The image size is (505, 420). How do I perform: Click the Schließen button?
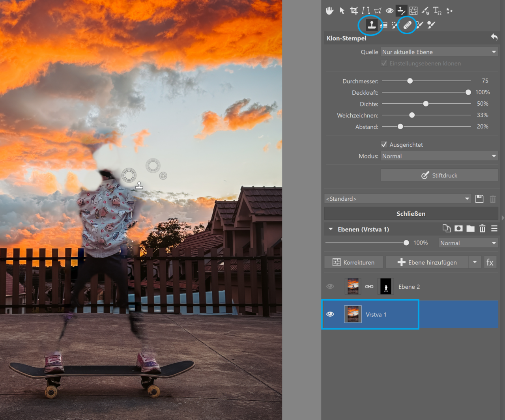[411, 214]
